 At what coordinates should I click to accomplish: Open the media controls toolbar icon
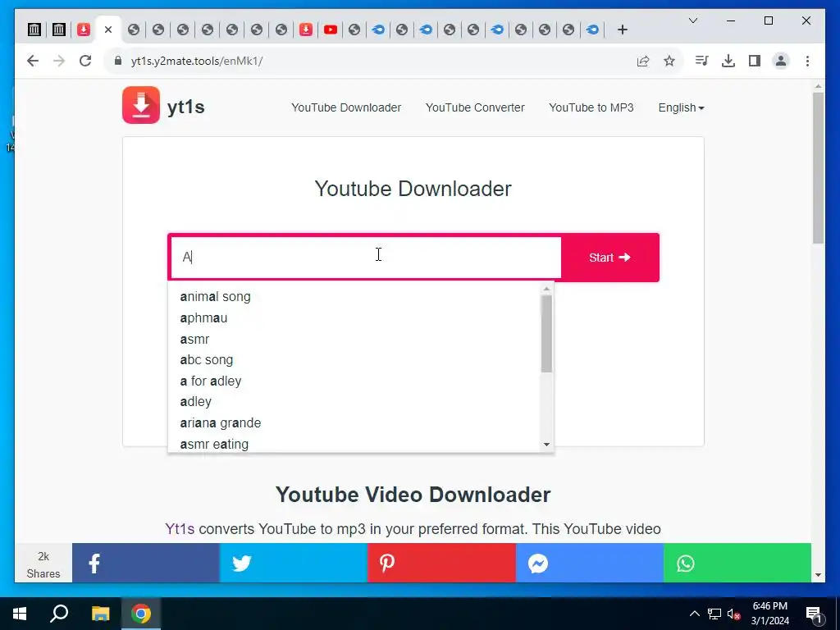tap(701, 61)
